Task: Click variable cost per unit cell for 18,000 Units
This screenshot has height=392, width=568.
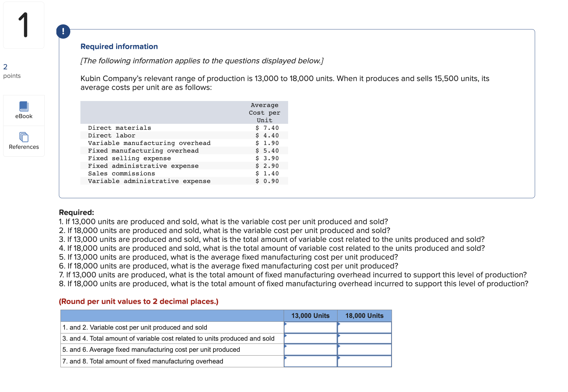Action: point(364,327)
